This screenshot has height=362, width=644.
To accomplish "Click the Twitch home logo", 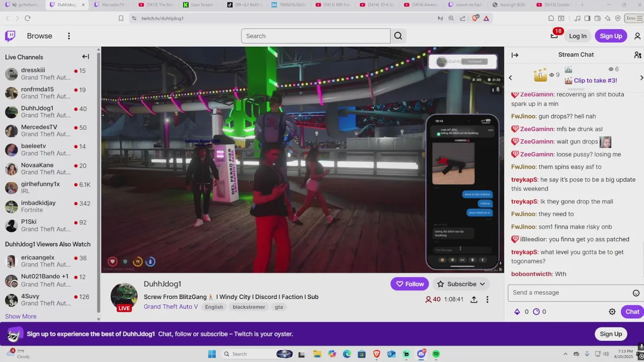I will [10, 36].
